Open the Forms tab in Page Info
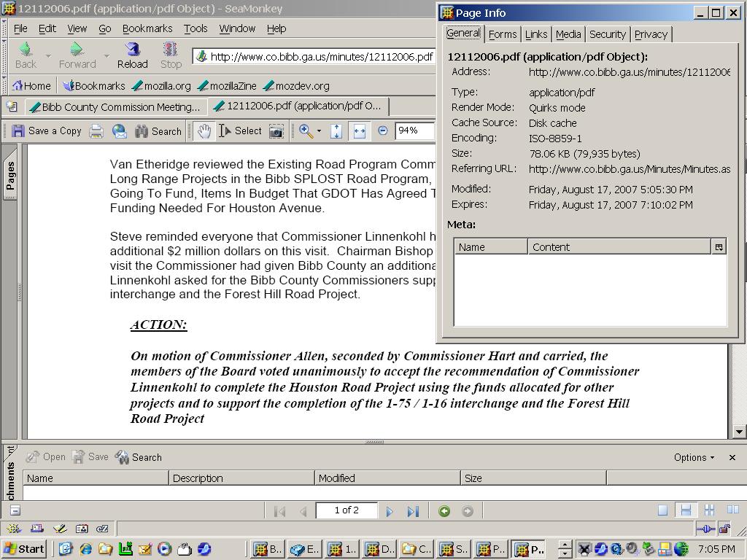747x560 pixels. (503, 34)
